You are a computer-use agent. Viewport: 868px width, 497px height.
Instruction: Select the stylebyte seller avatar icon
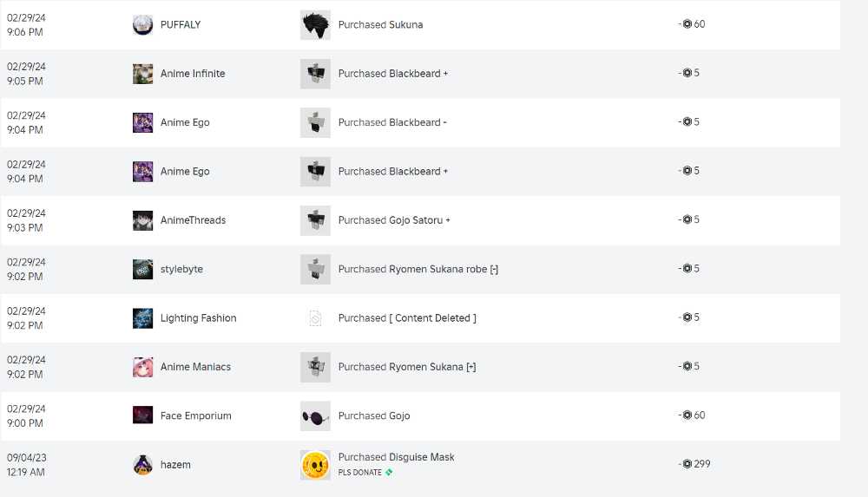pos(143,270)
